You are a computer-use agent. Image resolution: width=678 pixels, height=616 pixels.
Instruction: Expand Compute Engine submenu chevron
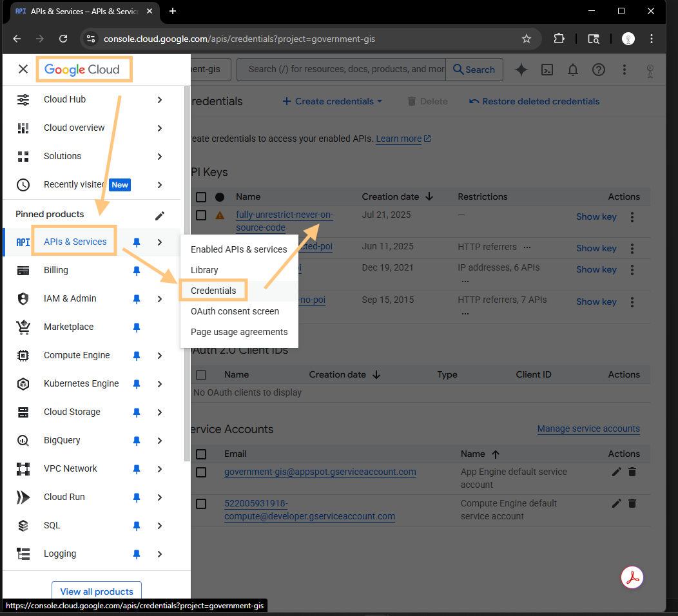(x=160, y=356)
